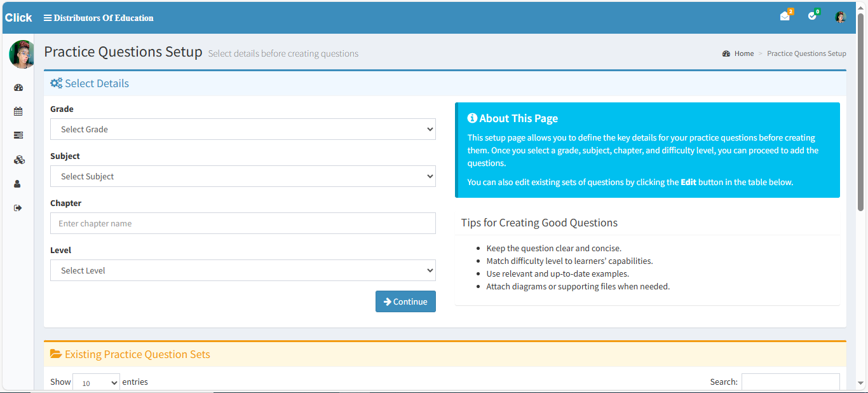
Task: Toggle the hamburger sidebar menu icon
Action: coord(48,18)
